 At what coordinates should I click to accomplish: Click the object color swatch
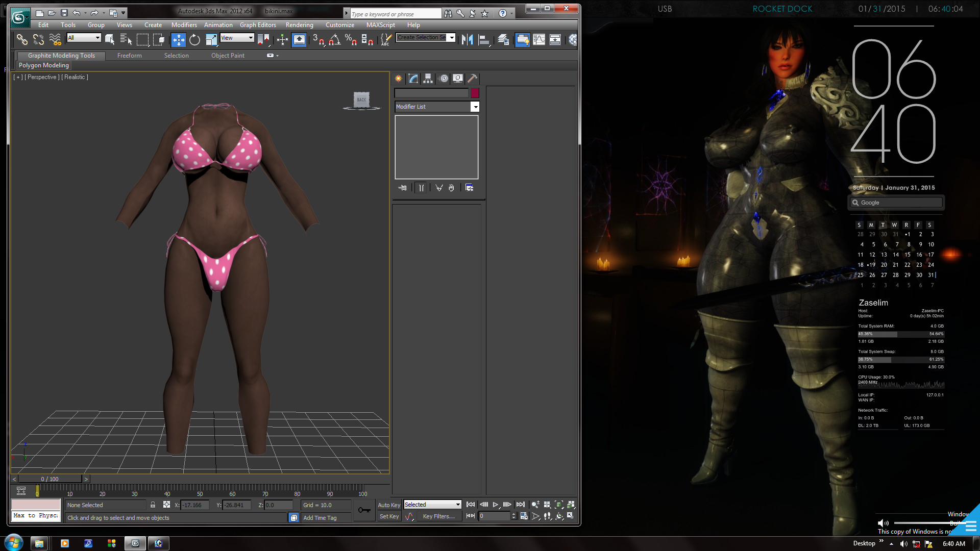tap(475, 93)
